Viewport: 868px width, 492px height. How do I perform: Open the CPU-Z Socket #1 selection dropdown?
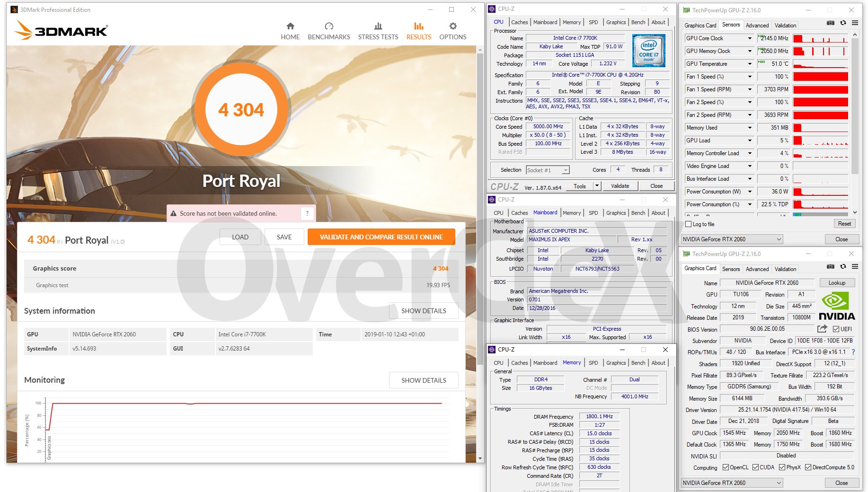[566, 170]
